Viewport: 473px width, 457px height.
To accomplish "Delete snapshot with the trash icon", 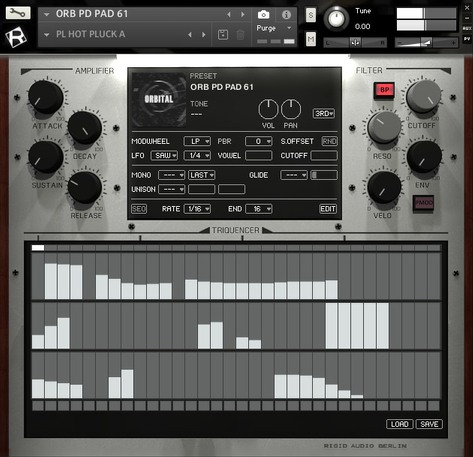I will (x=240, y=35).
